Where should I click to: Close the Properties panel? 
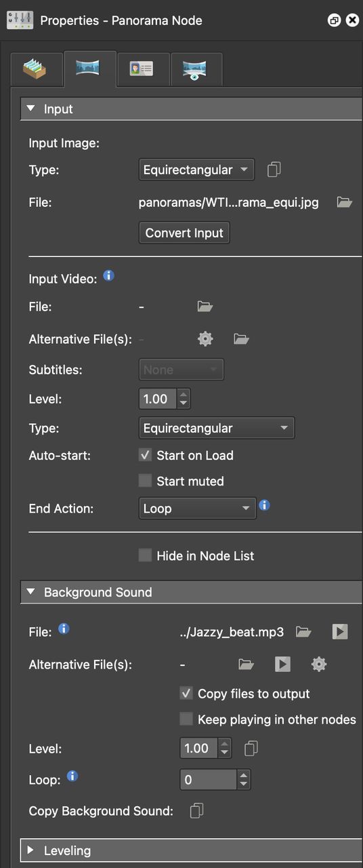click(x=352, y=20)
